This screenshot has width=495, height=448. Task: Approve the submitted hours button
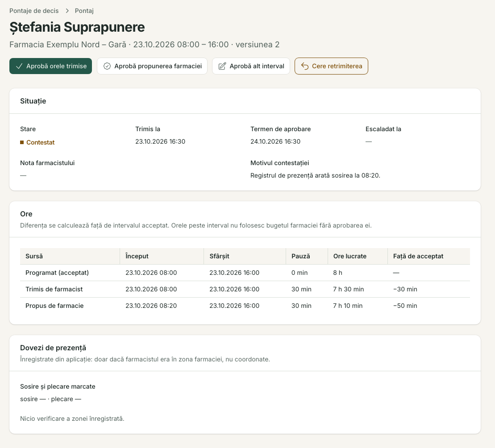coord(50,66)
